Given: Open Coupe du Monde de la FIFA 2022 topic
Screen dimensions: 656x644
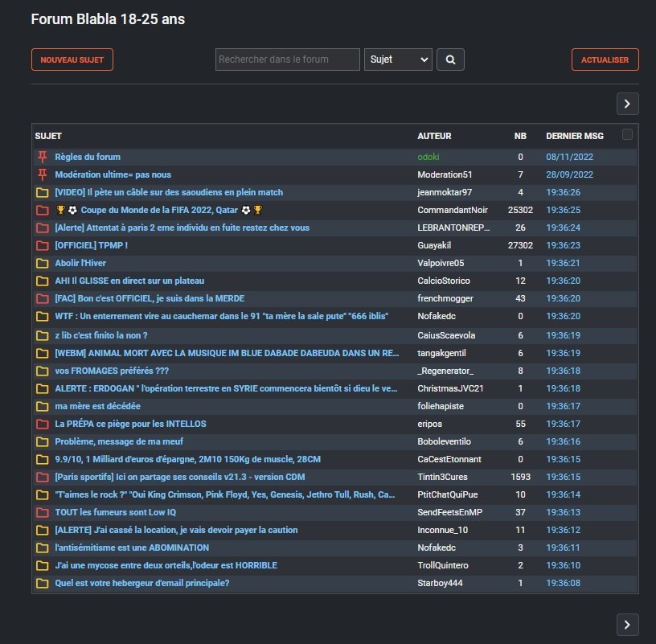Looking at the screenshot, I should click(159, 210).
